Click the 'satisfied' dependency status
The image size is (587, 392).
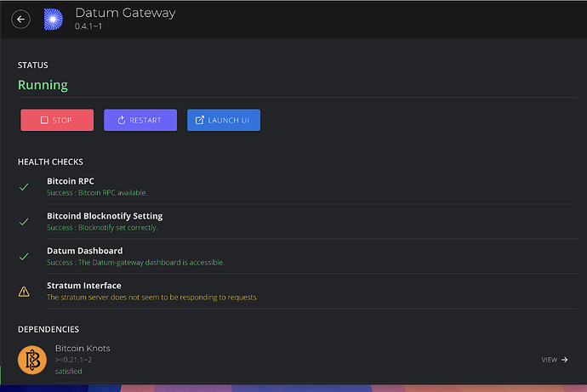(x=69, y=372)
